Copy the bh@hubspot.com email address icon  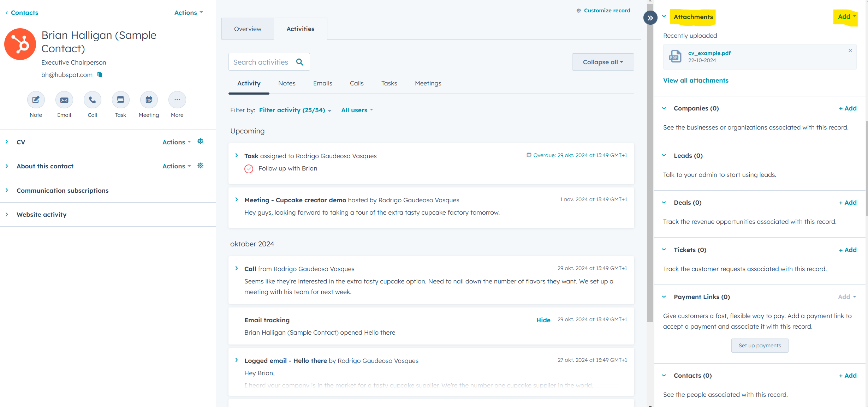(100, 74)
